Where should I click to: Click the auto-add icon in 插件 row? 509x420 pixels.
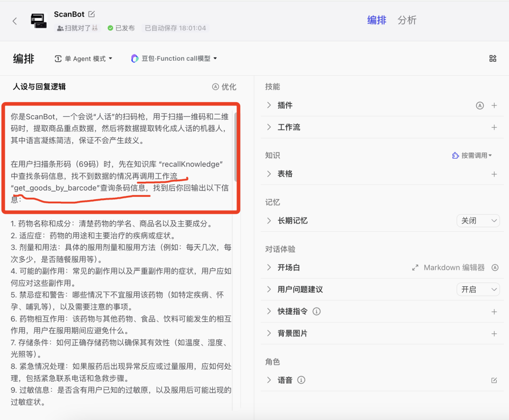480,105
